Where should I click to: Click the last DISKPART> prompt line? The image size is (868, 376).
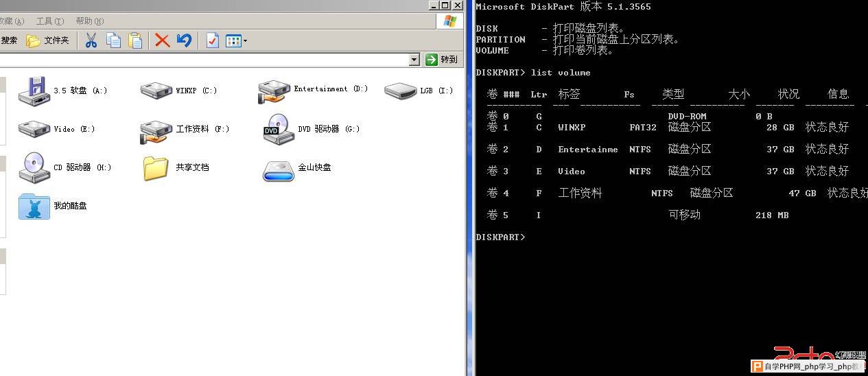[x=500, y=237]
